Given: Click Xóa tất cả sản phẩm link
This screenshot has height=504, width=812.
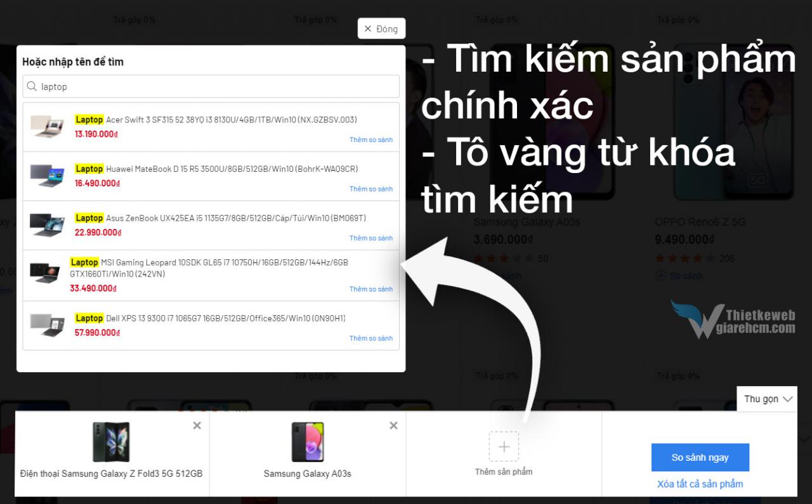Looking at the screenshot, I should 700,484.
